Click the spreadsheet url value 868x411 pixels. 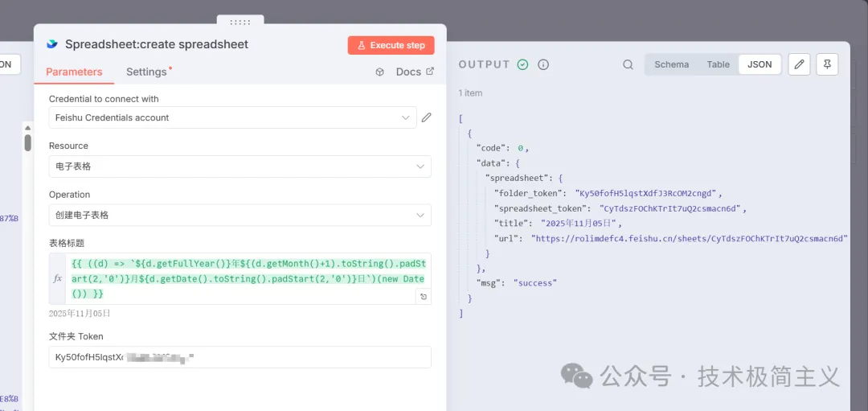[690, 239]
